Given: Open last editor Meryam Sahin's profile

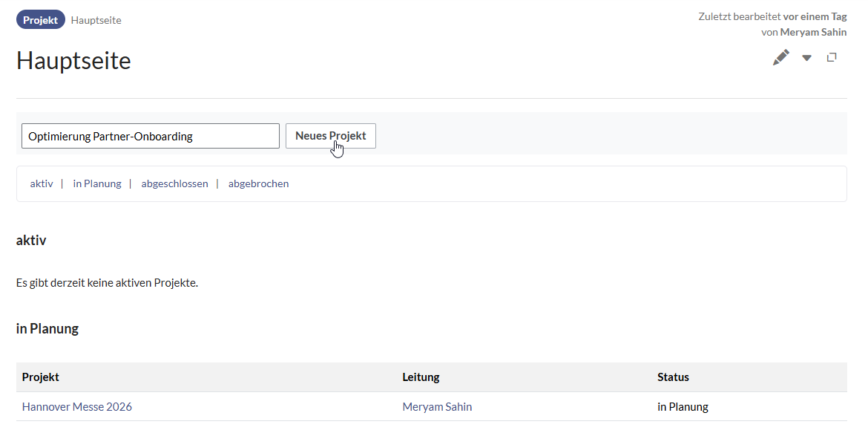Looking at the screenshot, I should (x=813, y=32).
